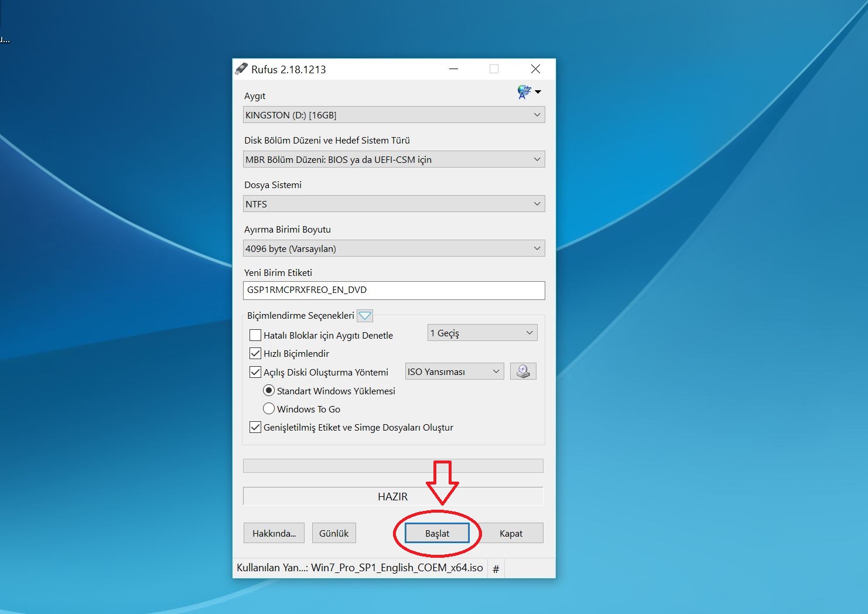Select Standart Windows Yüklemesi radio button

269,390
